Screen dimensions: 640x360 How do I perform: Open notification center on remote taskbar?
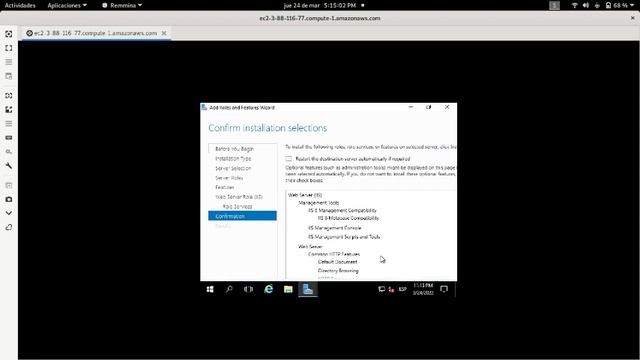(x=444, y=289)
